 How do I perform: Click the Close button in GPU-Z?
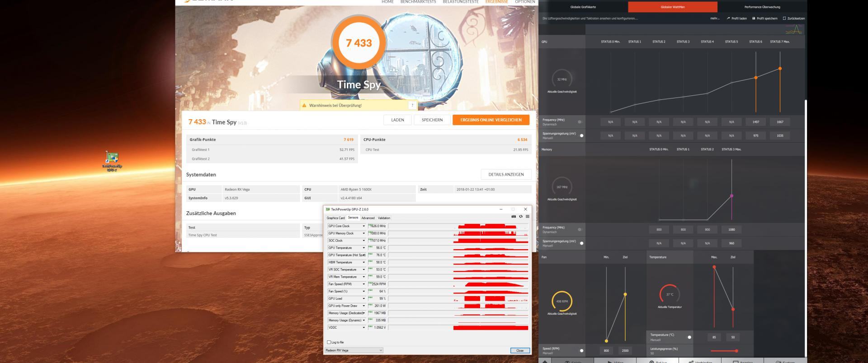click(520, 350)
